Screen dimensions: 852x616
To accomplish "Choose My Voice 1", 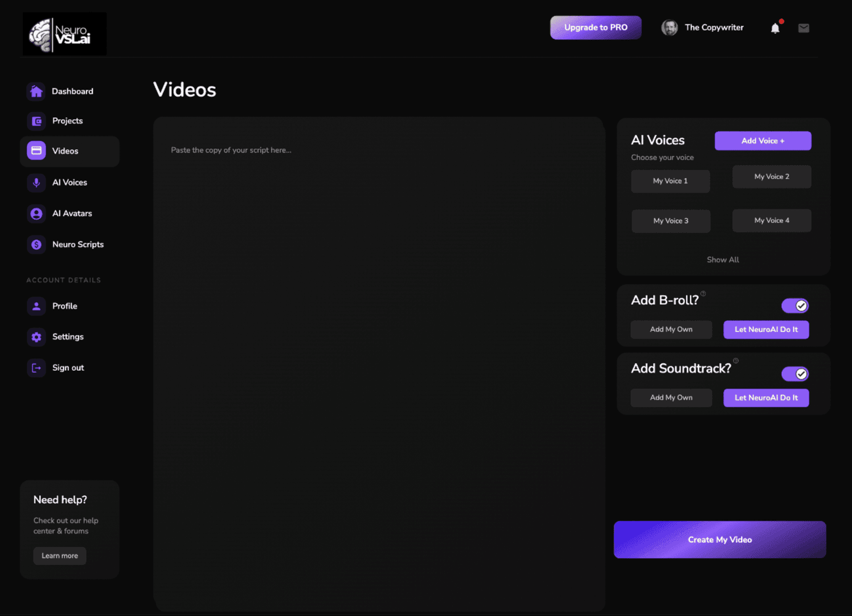I will click(670, 181).
